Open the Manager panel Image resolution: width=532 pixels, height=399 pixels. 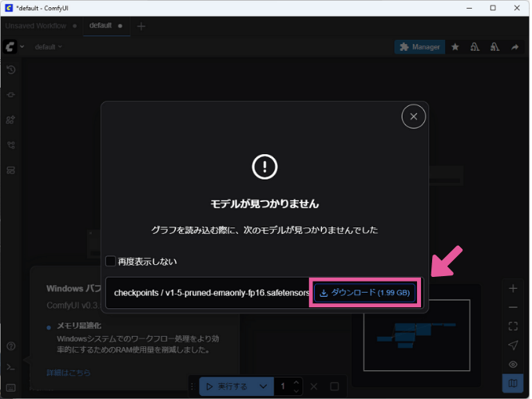[x=419, y=47]
